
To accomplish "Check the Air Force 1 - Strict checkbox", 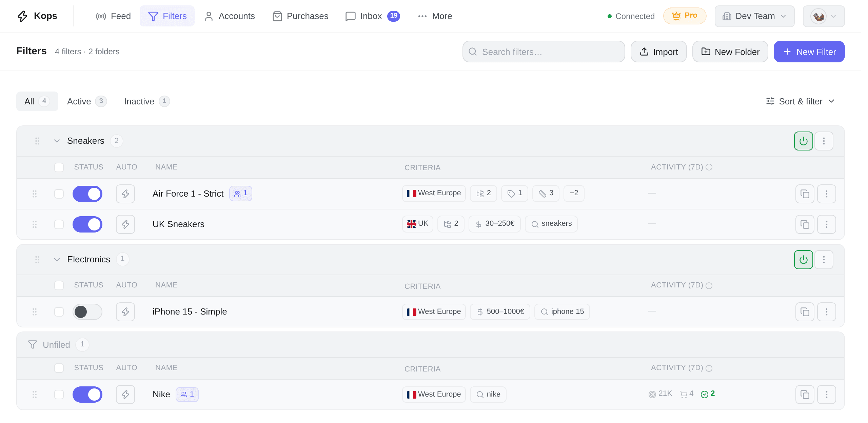I will click(x=59, y=194).
